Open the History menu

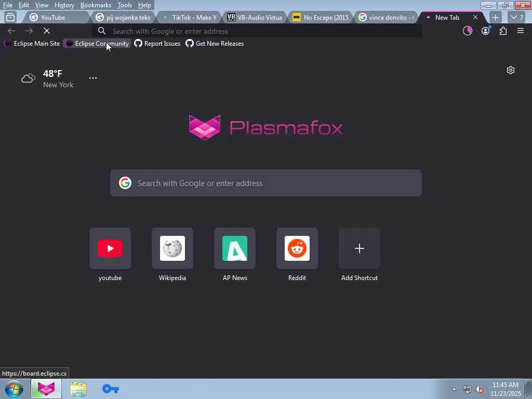point(64,5)
